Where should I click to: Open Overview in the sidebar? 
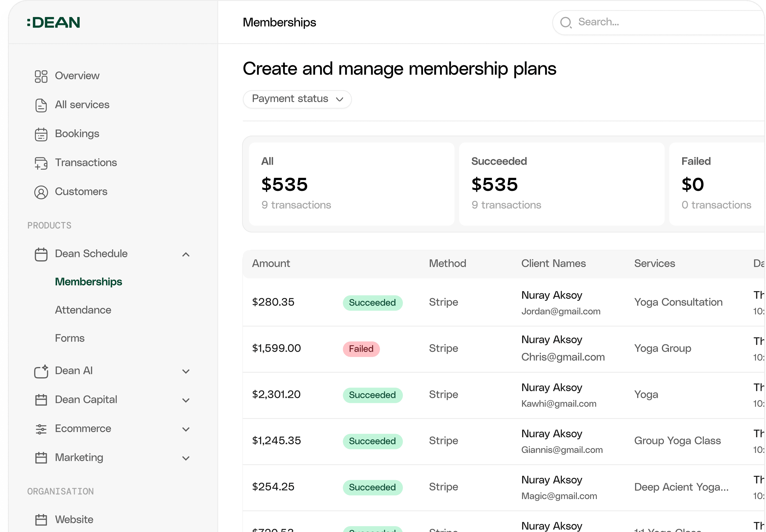click(77, 76)
